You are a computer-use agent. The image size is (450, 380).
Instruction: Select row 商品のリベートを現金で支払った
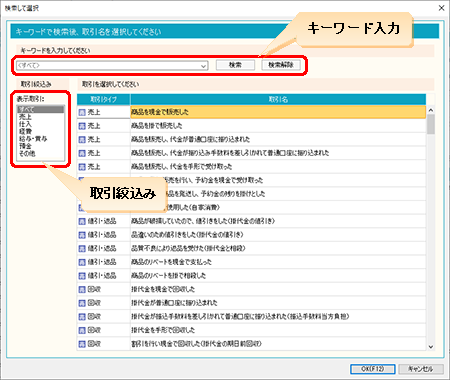pyautogui.click(x=252, y=262)
